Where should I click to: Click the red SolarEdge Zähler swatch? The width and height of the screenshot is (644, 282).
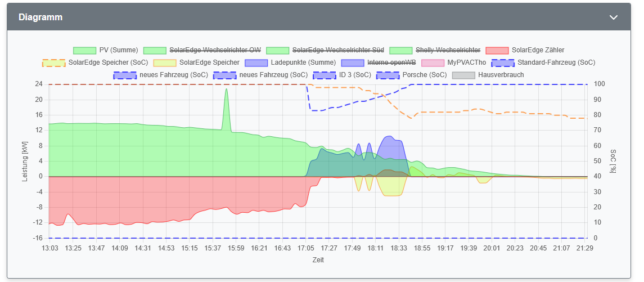click(x=497, y=50)
